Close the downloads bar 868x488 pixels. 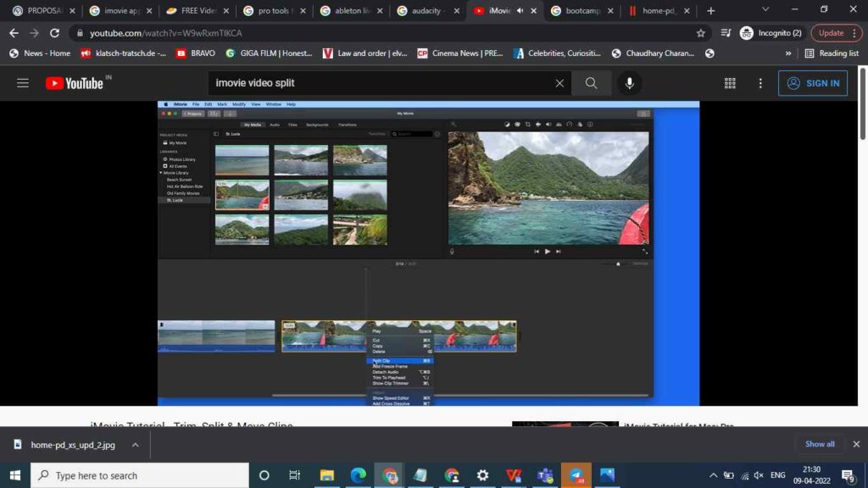pos(856,444)
